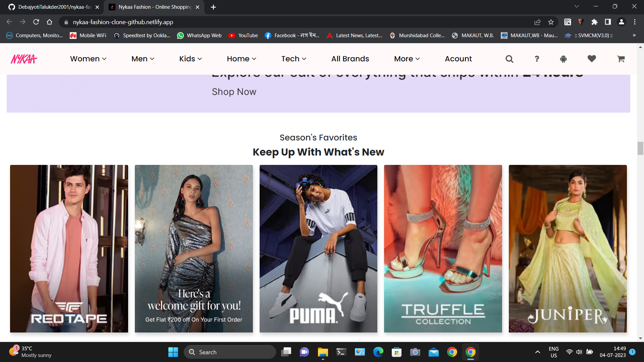
Task: Click the Nykaa logo
Action: coord(23,59)
